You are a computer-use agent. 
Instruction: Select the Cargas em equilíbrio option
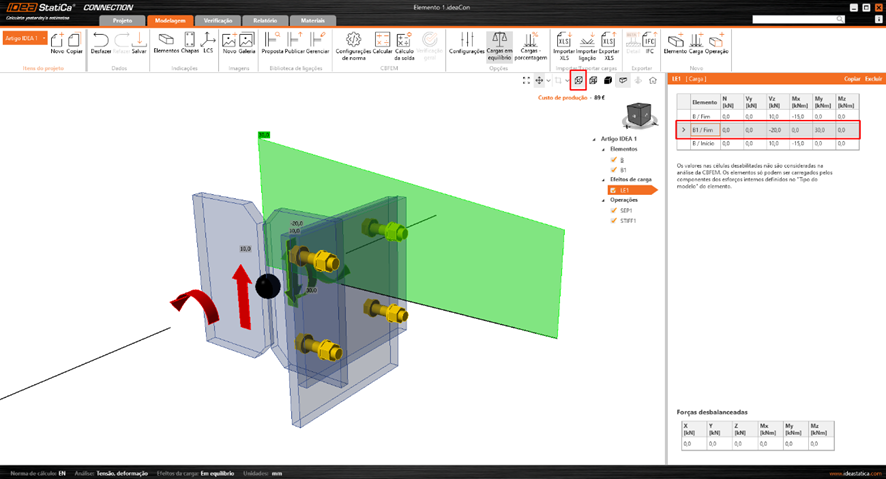pos(499,45)
